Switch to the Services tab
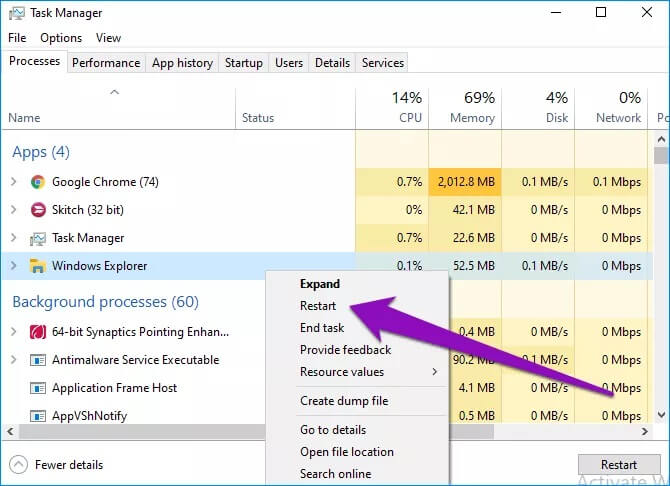The height and width of the screenshot is (486, 670). coord(383,63)
